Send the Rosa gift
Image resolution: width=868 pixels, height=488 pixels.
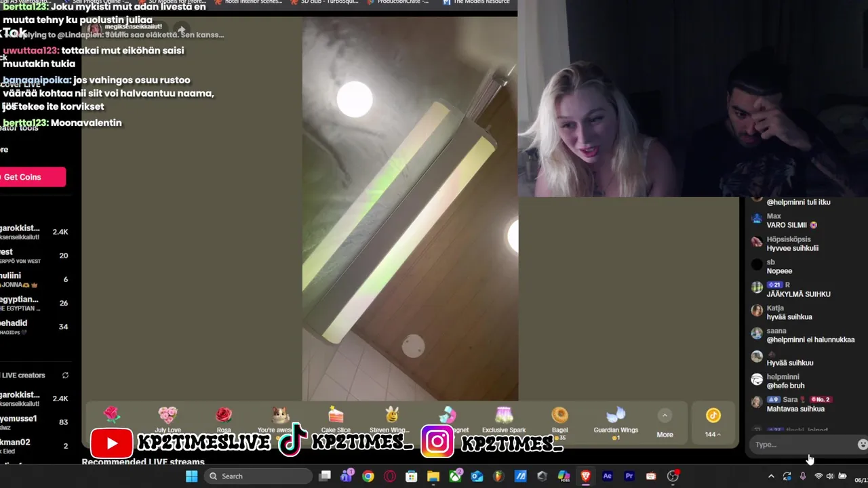pyautogui.click(x=224, y=420)
